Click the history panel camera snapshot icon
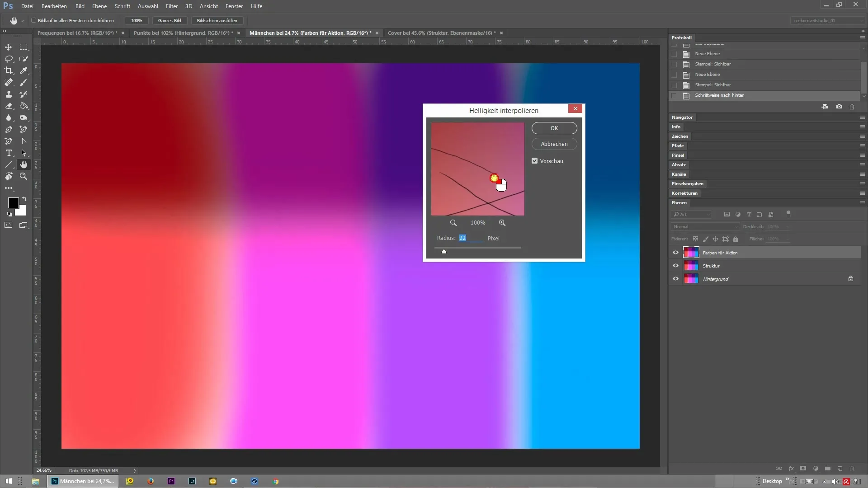868x488 pixels. [x=839, y=107]
